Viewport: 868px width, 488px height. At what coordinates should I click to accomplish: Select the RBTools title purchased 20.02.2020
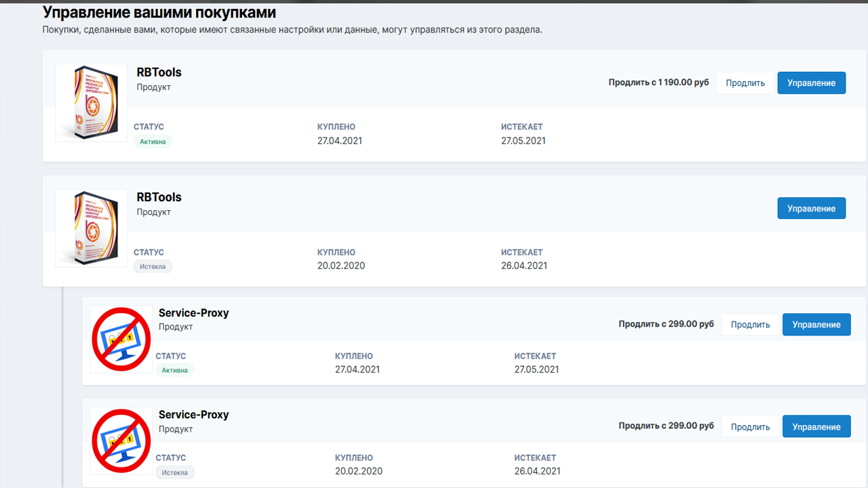[x=159, y=197]
